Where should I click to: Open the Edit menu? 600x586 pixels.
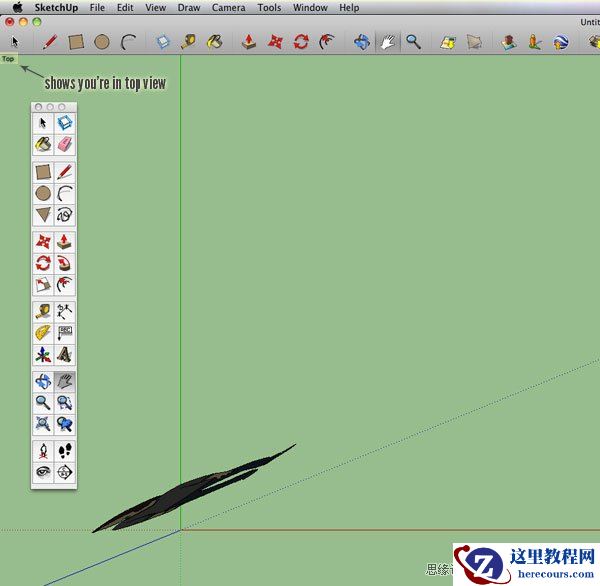125,8
